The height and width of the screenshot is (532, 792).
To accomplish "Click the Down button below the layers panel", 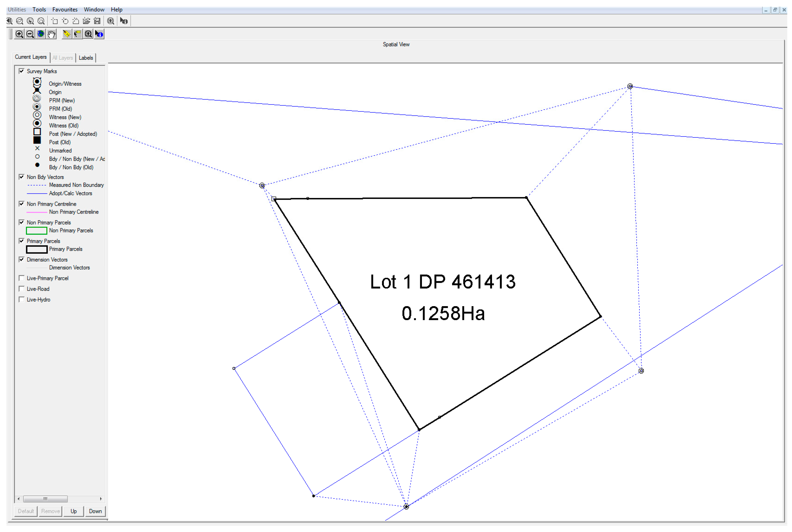I will (x=95, y=511).
